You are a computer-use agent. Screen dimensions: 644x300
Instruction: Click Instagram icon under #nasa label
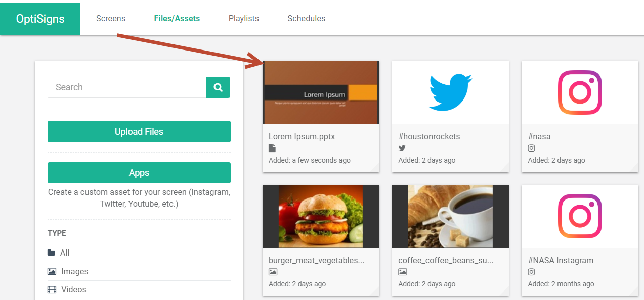(x=532, y=148)
